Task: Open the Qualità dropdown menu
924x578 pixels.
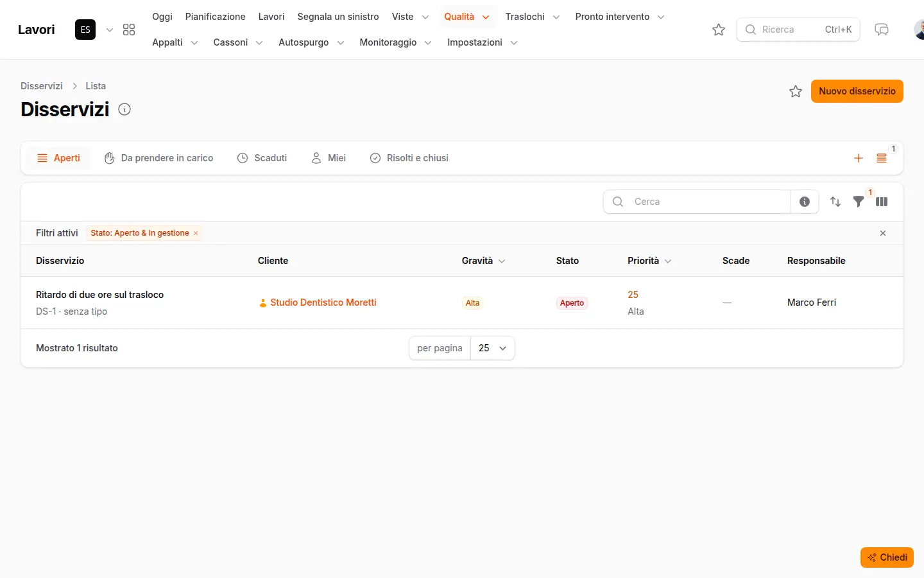Action: pos(466,17)
